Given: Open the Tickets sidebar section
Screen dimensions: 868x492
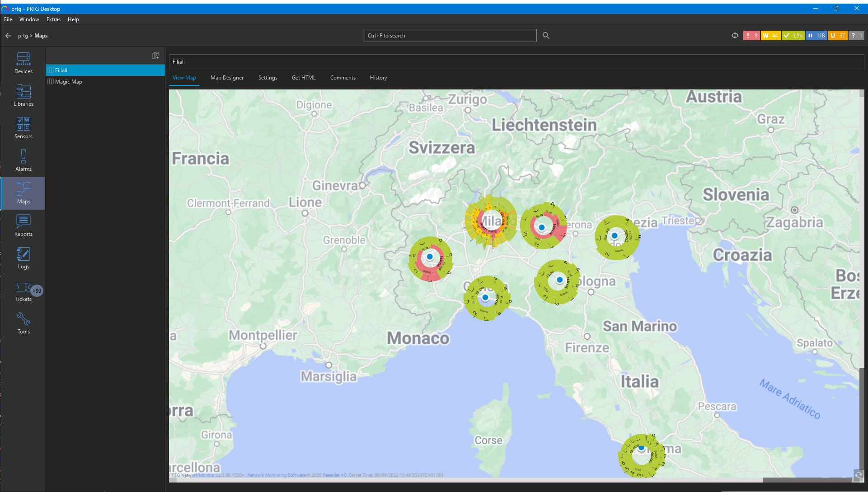Looking at the screenshot, I should coord(23,291).
